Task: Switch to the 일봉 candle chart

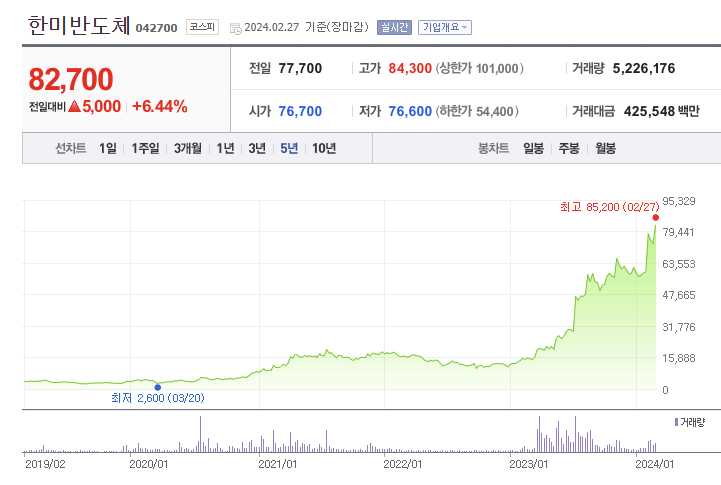Action: (533, 148)
